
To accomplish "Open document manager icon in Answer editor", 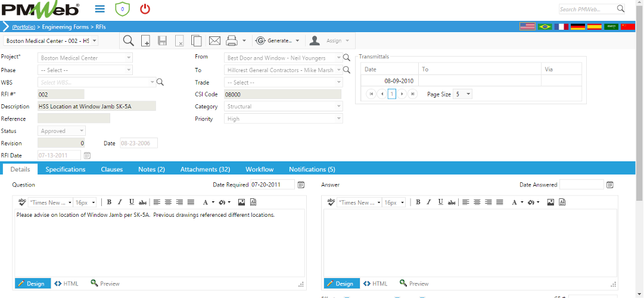I will [562, 202].
